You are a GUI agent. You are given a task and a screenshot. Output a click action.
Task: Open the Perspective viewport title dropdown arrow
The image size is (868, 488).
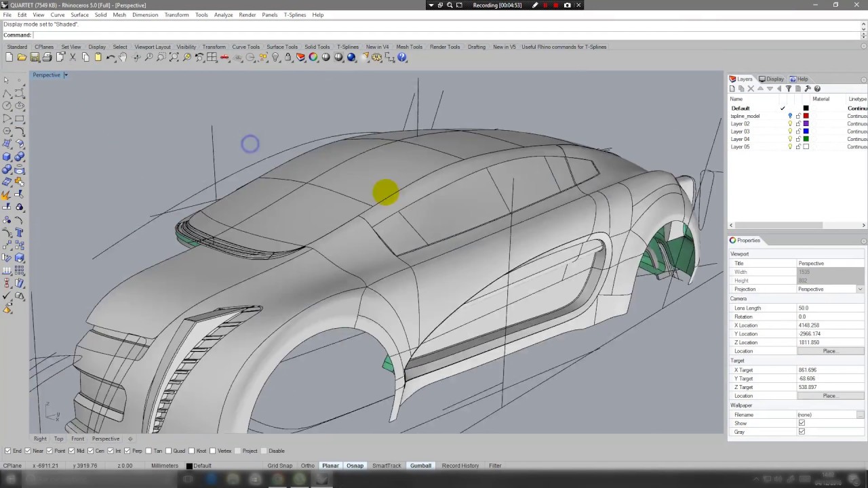(66, 75)
